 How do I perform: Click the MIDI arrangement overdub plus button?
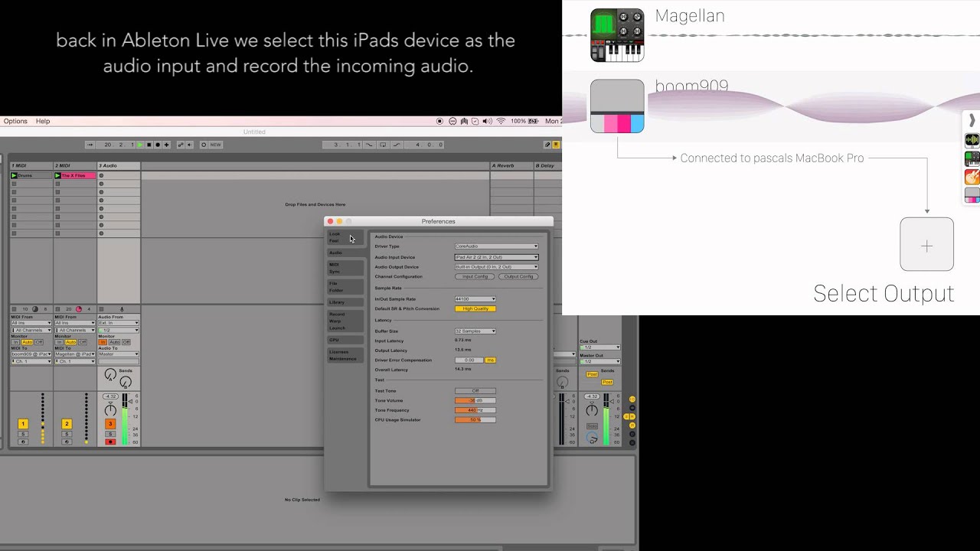[x=166, y=145]
